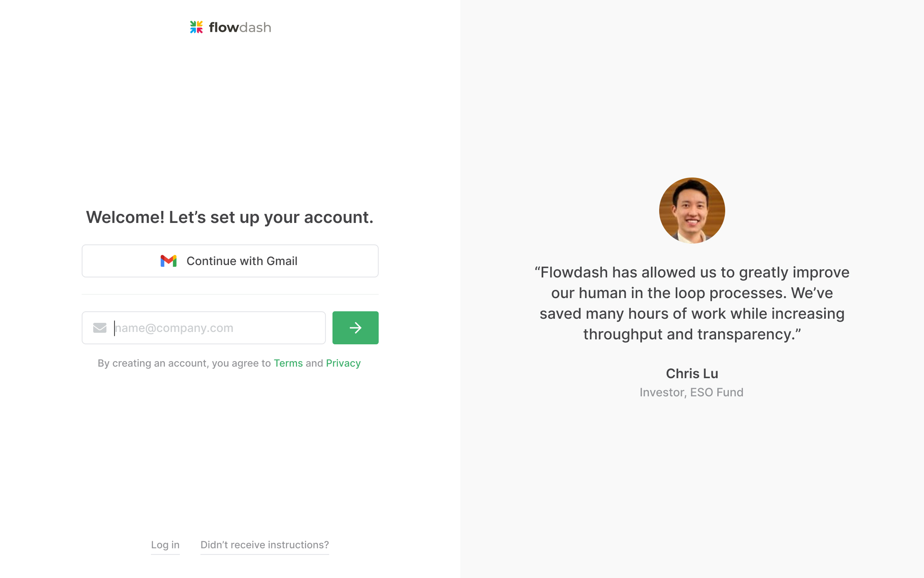The height and width of the screenshot is (578, 924).
Task: Click the Flowdash colorful logo icon
Action: [196, 27]
